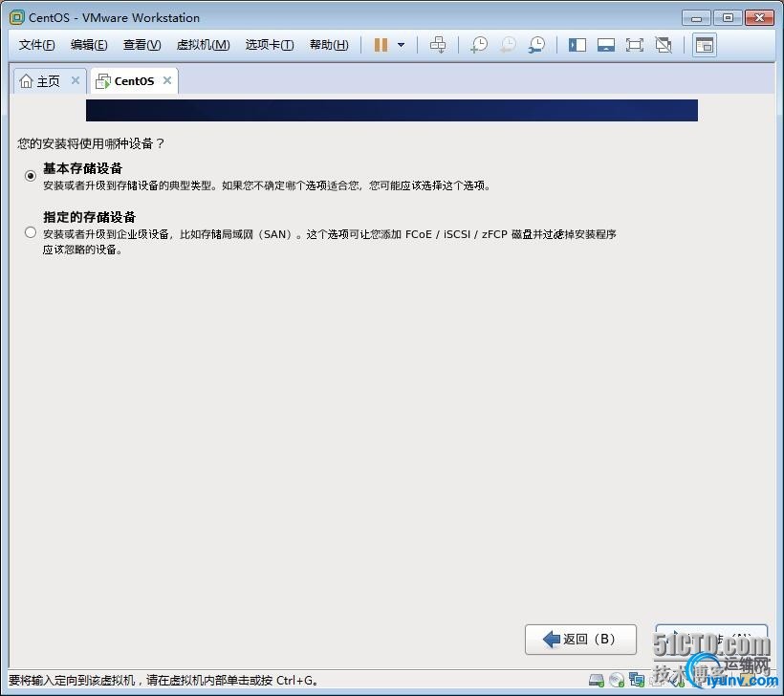Click the hard disk status bar icon
784x696 pixels.
[x=597, y=680]
